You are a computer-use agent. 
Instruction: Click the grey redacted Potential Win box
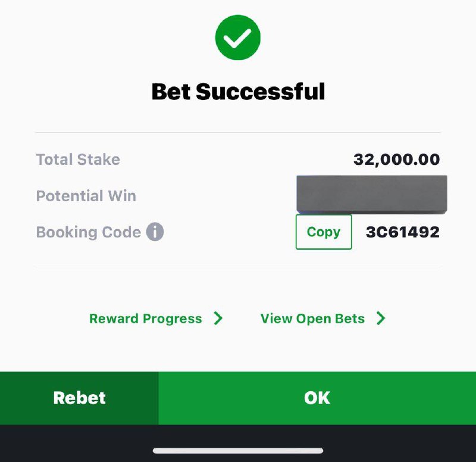pos(371,195)
